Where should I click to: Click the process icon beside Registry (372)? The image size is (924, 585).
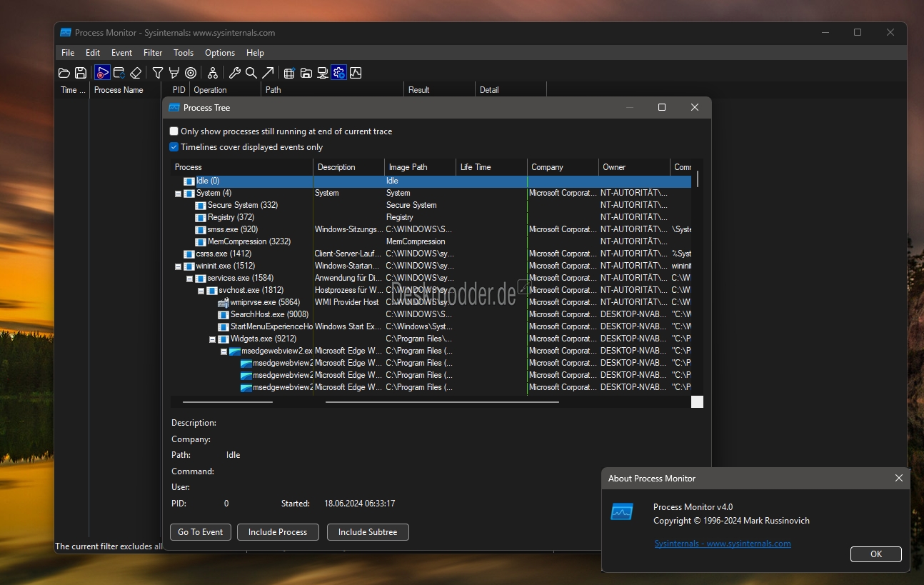pos(201,218)
